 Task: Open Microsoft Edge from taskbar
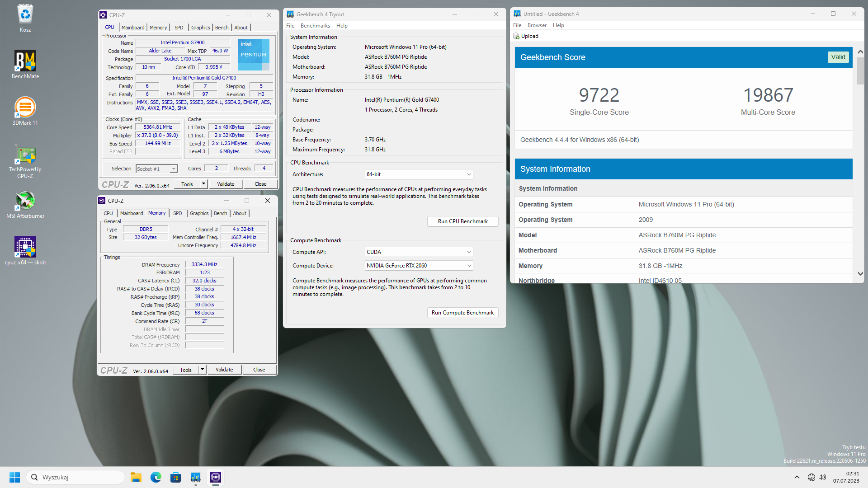click(156, 477)
